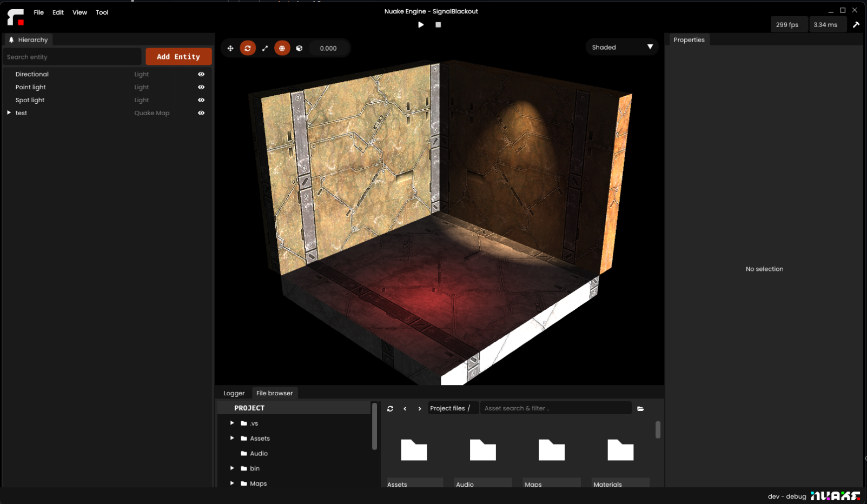Image resolution: width=867 pixels, height=504 pixels.
Task: Switch to the Logger tab
Action: coord(234,393)
